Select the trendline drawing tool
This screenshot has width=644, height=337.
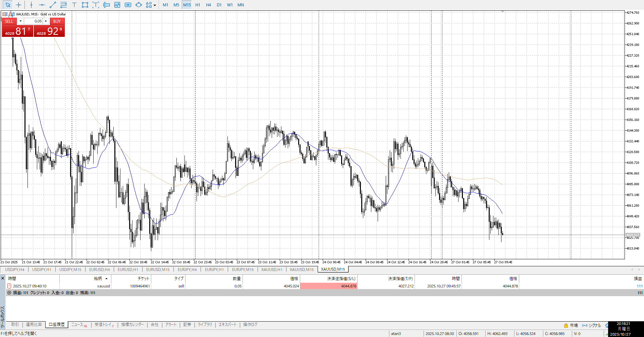point(53,5)
